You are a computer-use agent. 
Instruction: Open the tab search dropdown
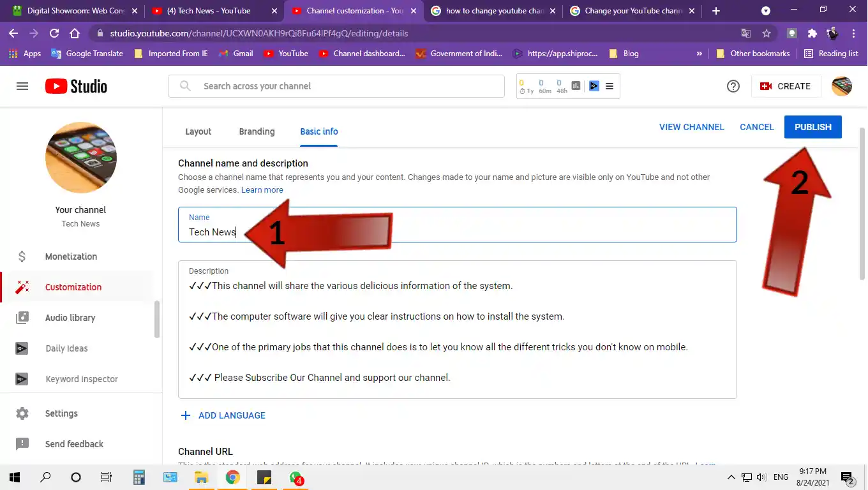(766, 11)
